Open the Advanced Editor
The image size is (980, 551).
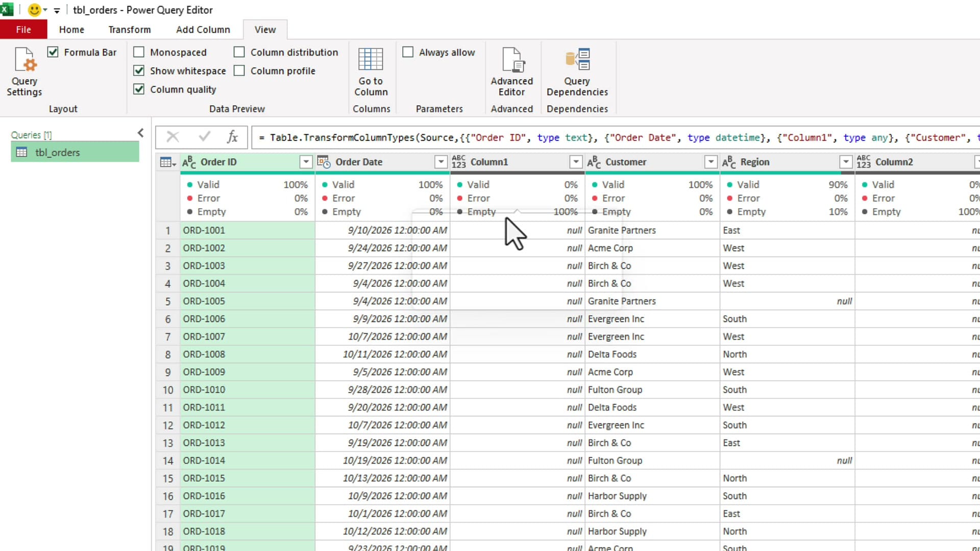coord(512,71)
